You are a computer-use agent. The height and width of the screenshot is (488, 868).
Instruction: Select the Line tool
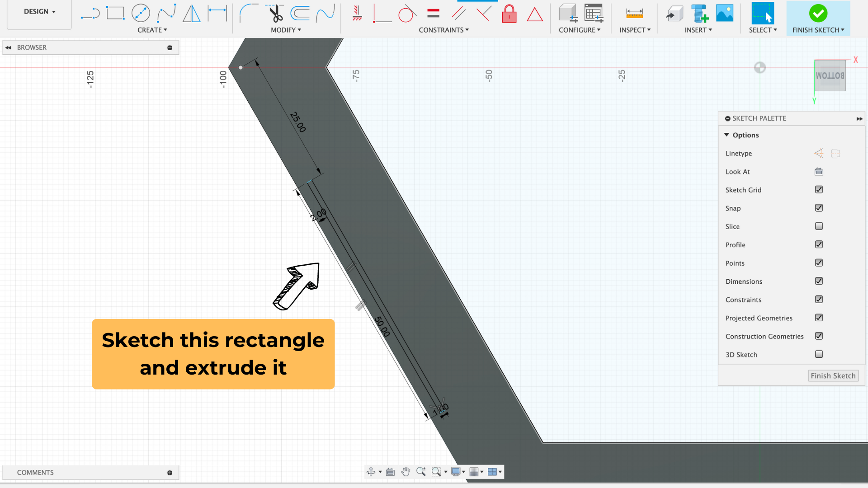[x=90, y=14]
